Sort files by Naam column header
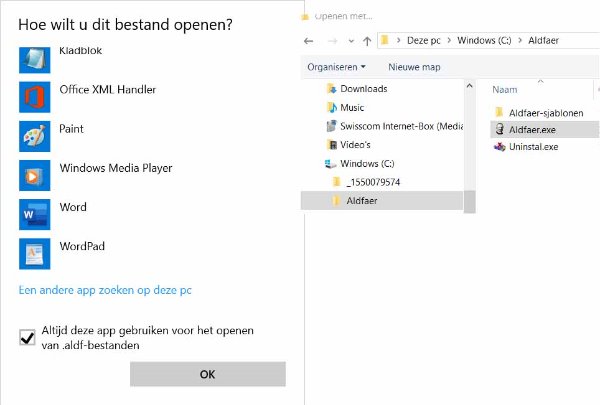Image resolution: width=600 pixels, height=405 pixels. click(504, 89)
